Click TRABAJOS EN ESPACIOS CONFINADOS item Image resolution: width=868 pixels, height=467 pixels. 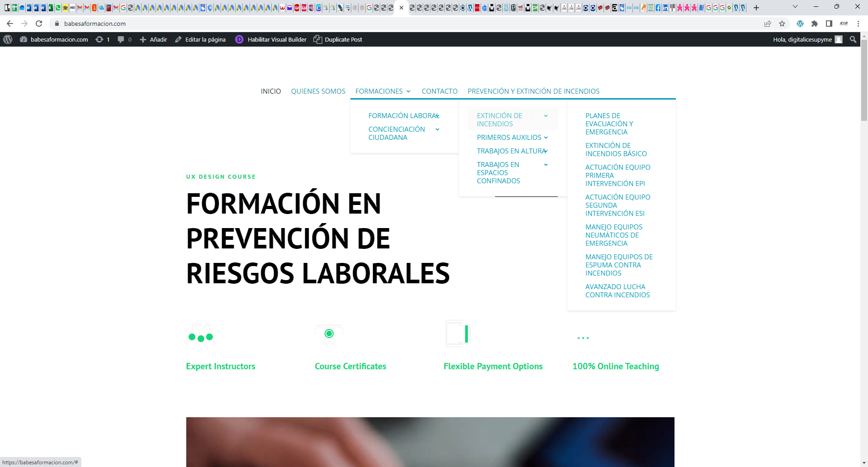click(x=499, y=173)
